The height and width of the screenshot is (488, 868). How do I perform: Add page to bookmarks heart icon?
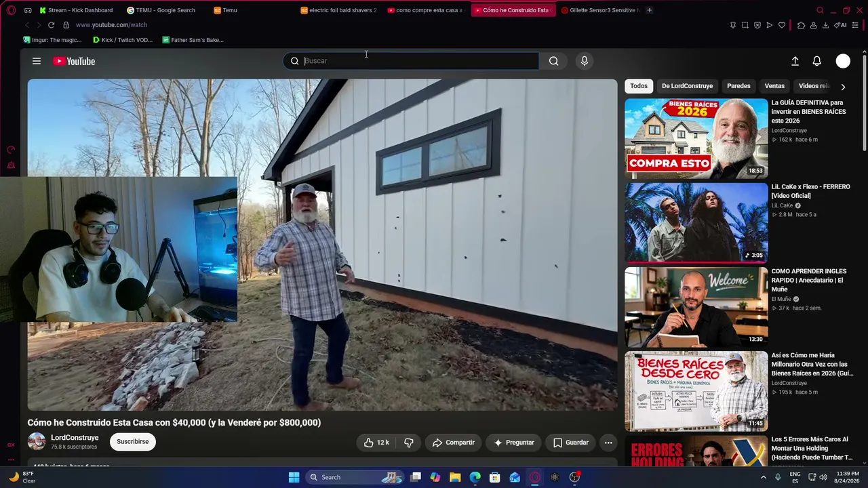tap(782, 25)
